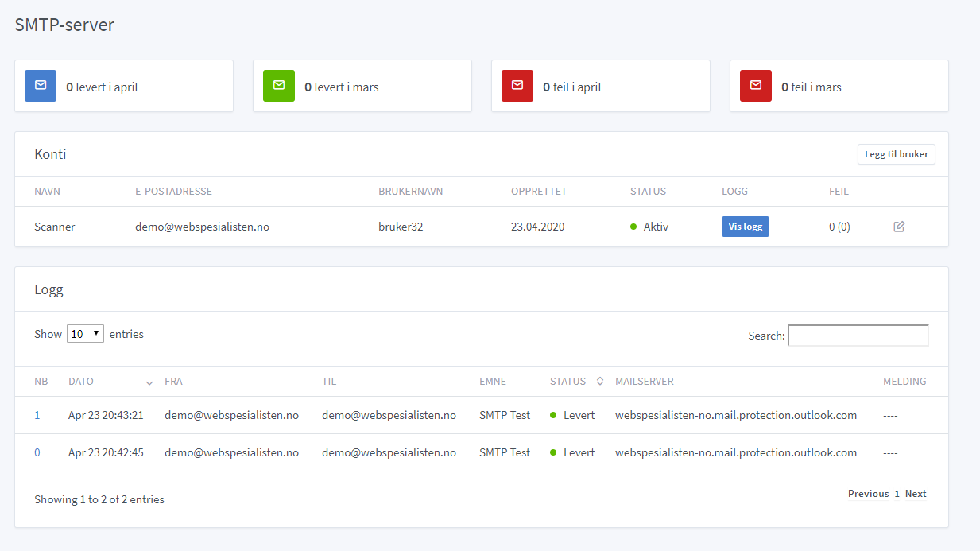Open the Show entries dropdown
Image resolution: width=980 pixels, height=551 pixels.
(85, 334)
